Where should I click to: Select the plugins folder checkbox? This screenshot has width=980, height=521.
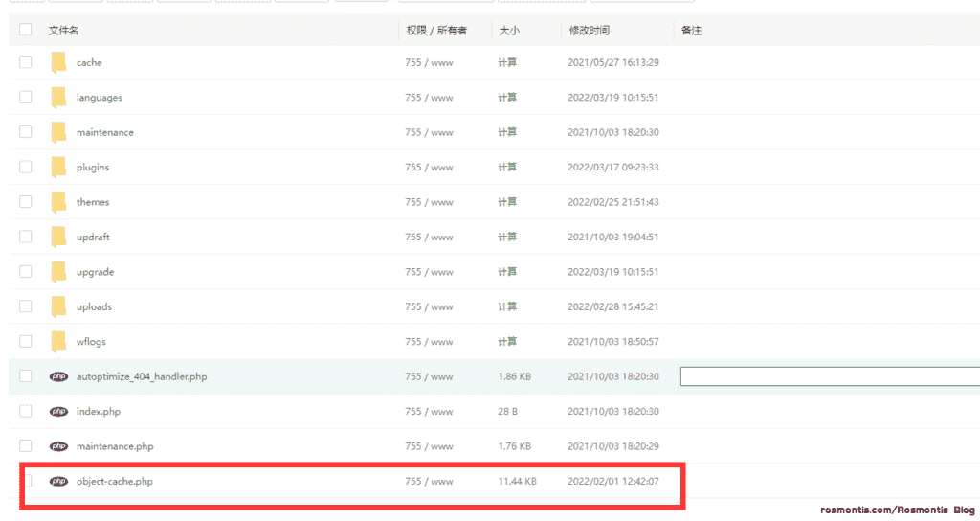(26, 167)
